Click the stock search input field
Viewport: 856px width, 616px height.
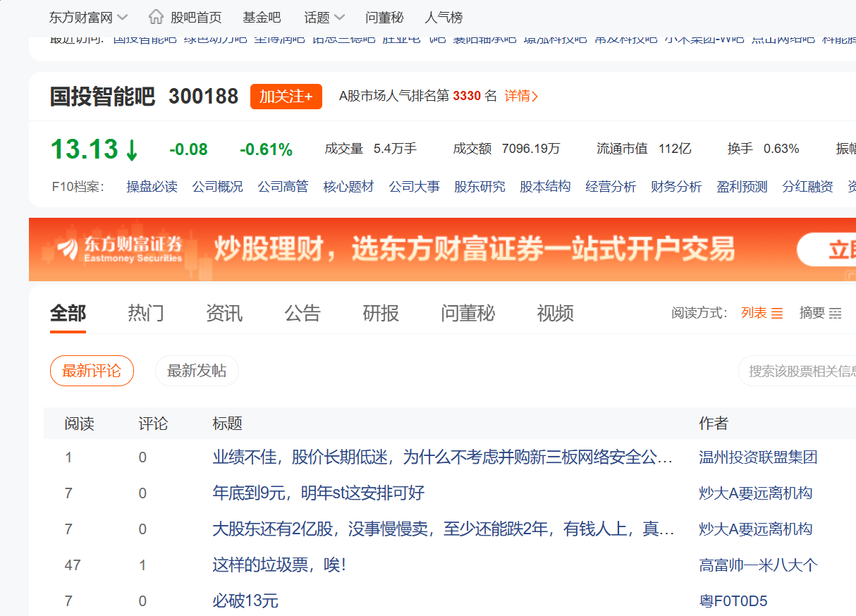point(797,371)
